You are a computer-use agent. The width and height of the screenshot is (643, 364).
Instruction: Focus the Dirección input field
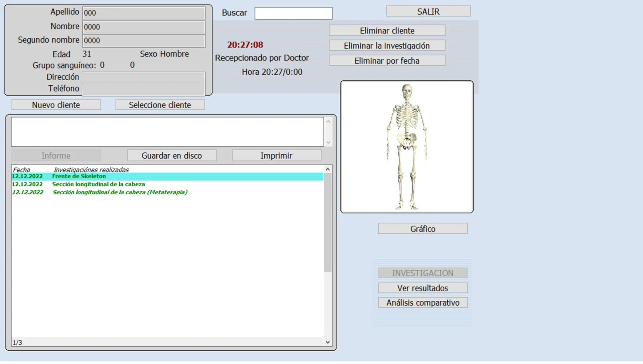click(x=143, y=77)
